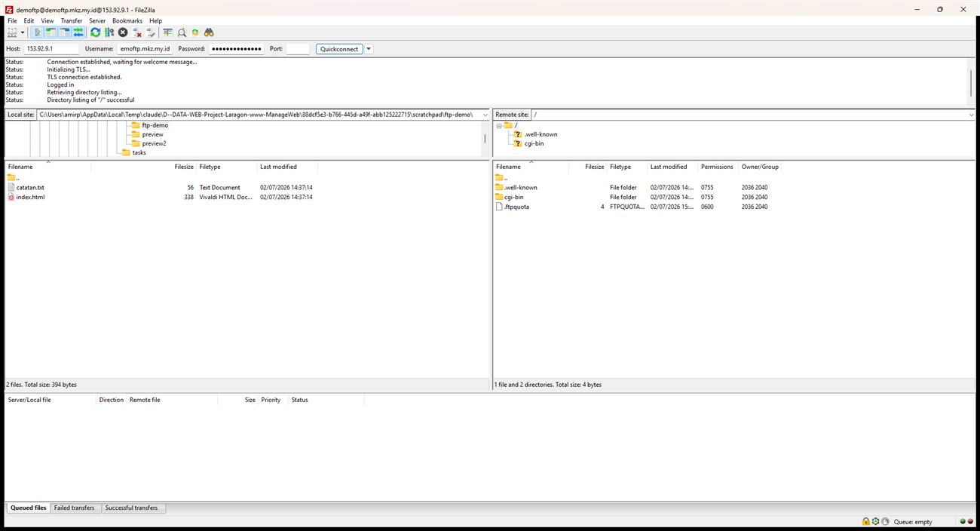The width and height of the screenshot is (980, 531).
Task: Click the message log vertical scrollbar
Action: point(971,81)
